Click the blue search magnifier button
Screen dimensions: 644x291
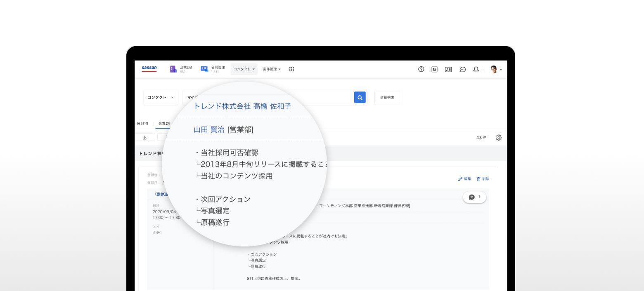(x=360, y=97)
